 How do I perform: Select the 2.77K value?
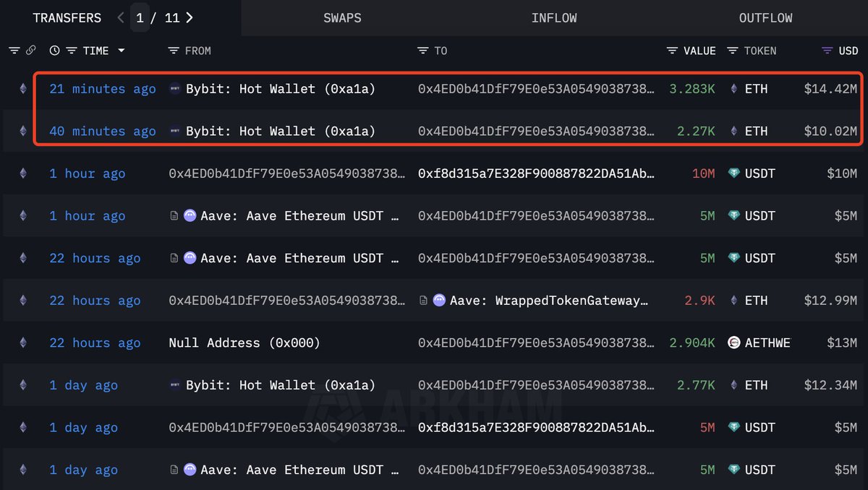click(696, 385)
